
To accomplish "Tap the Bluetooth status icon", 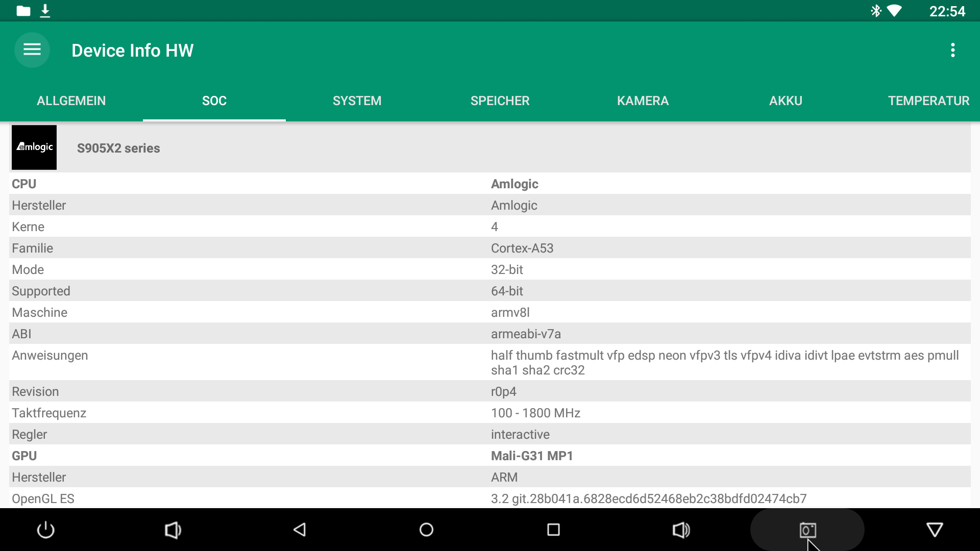I will click(876, 11).
